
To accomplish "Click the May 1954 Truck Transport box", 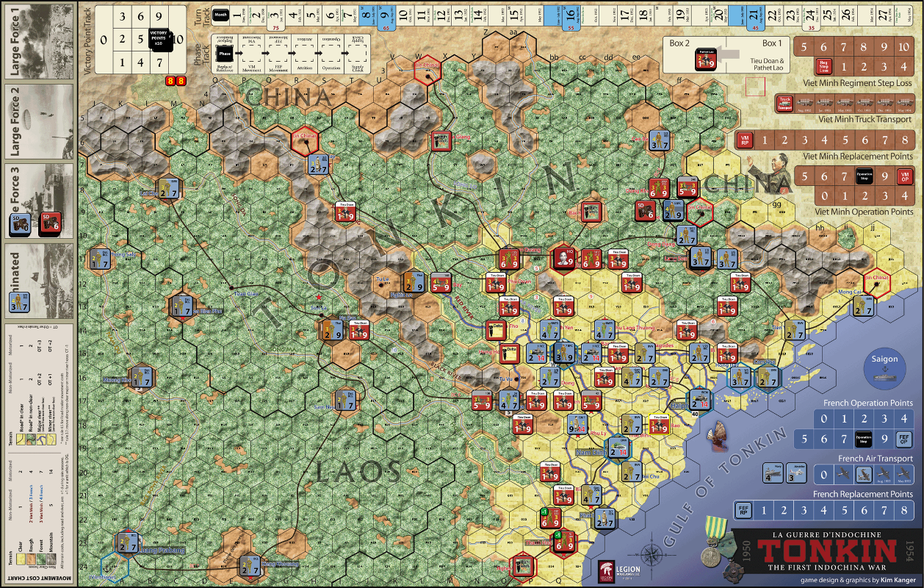I will [x=905, y=103].
